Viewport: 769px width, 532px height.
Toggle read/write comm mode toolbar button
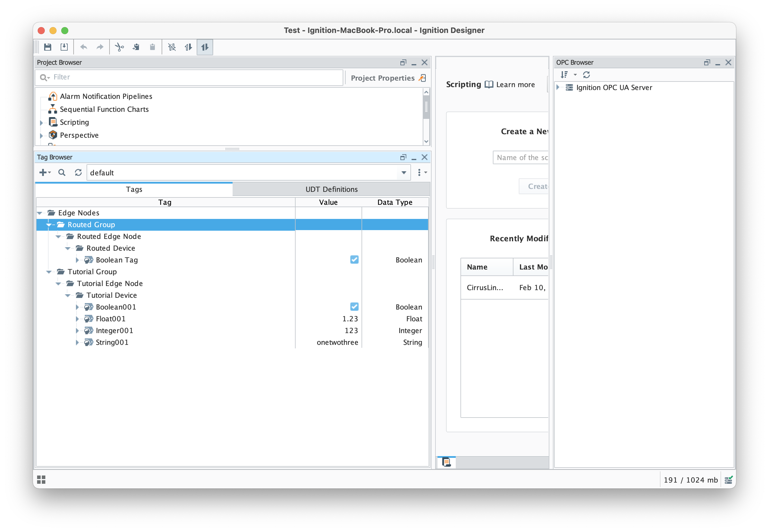point(205,47)
